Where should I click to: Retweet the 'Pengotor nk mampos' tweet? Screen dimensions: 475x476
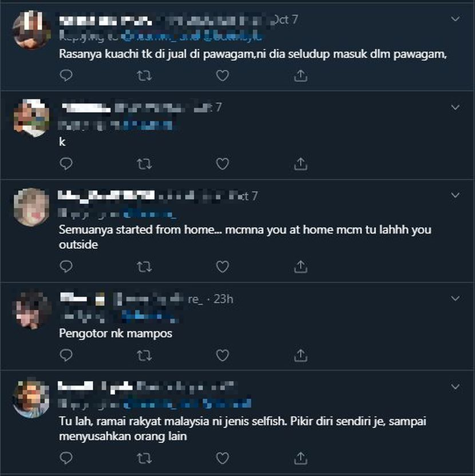pos(144,355)
